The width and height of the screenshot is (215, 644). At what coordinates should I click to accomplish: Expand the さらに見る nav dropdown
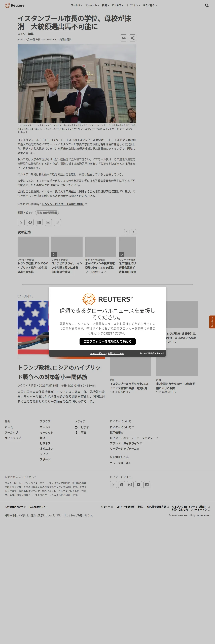[x=150, y=5]
